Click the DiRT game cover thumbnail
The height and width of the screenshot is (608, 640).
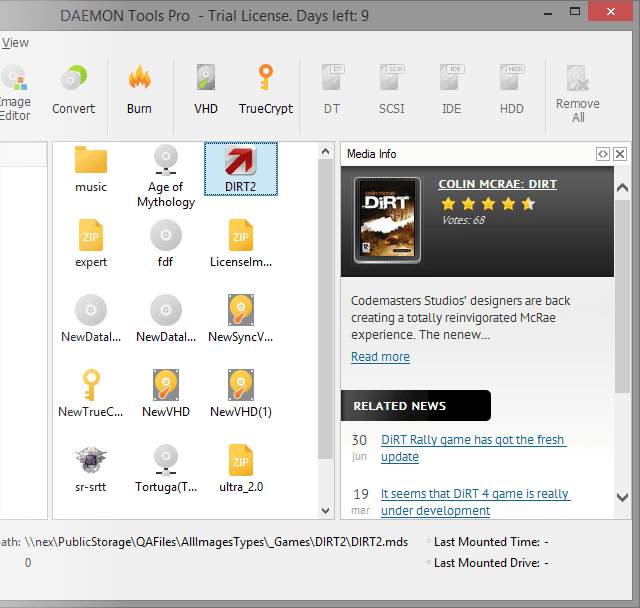(387, 220)
